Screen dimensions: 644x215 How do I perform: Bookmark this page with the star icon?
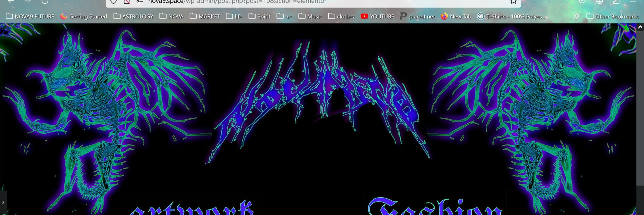(x=513, y=2)
